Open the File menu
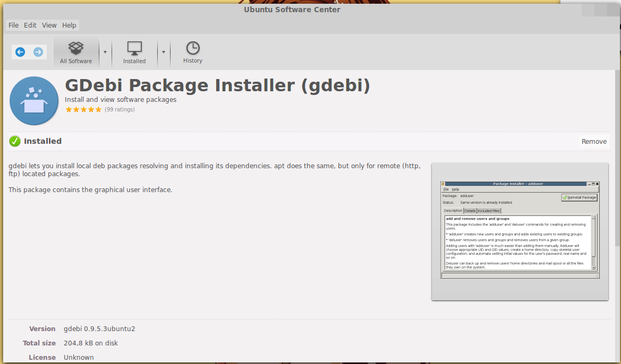The height and width of the screenshot is (364, 621). tap(13, 25)
